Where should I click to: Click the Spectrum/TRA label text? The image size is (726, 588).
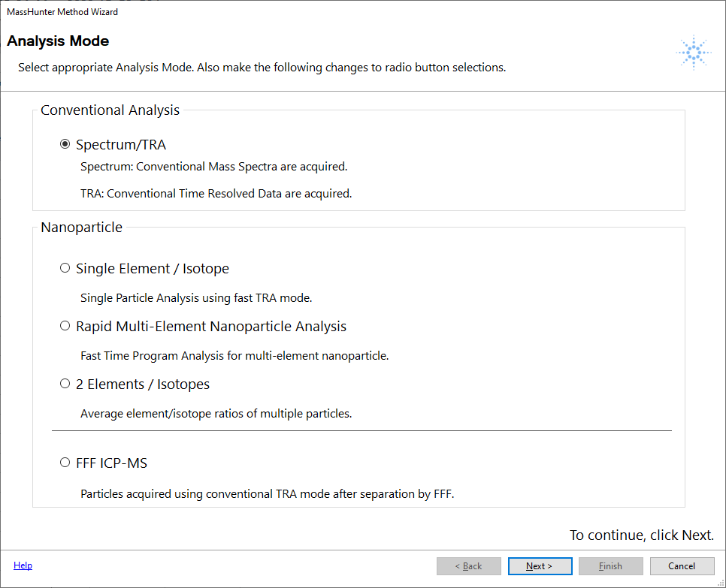coord(121,145)
